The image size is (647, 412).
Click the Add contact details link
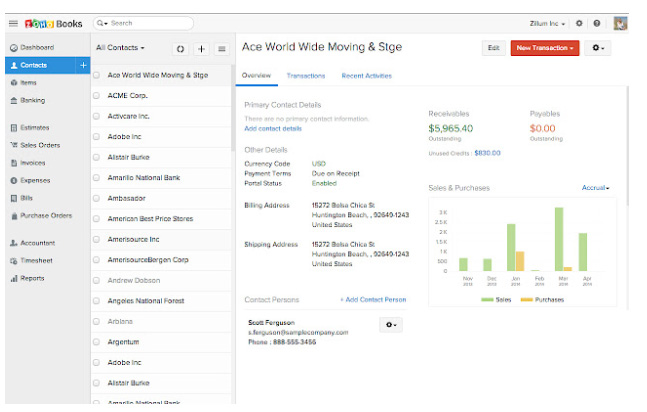click(x=273, y=129)
